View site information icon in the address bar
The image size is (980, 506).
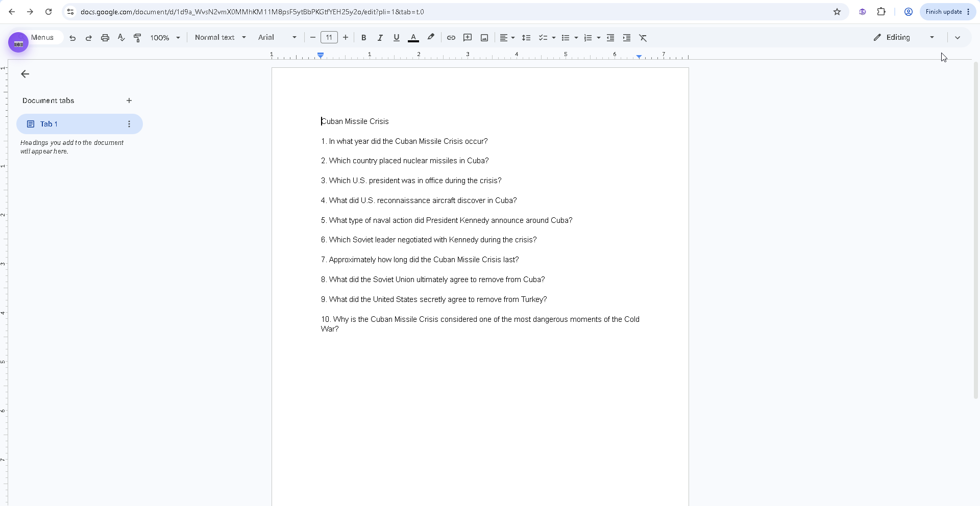70,12
